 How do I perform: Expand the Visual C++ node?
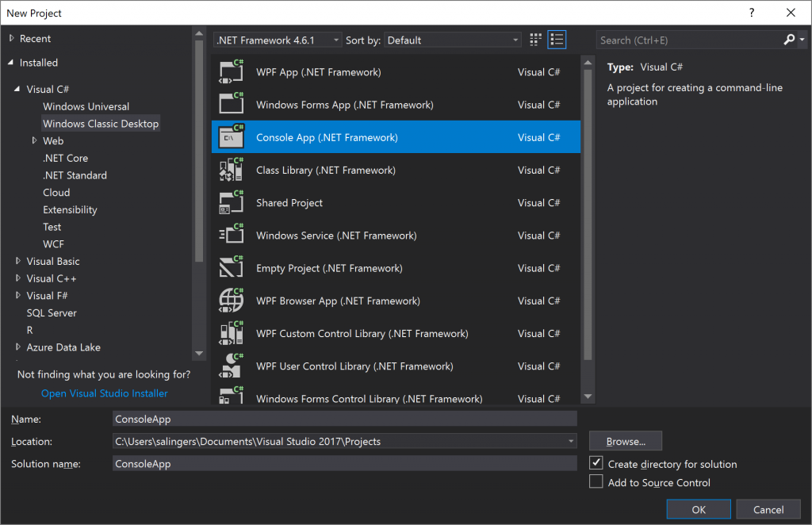(x=18, y=278)
